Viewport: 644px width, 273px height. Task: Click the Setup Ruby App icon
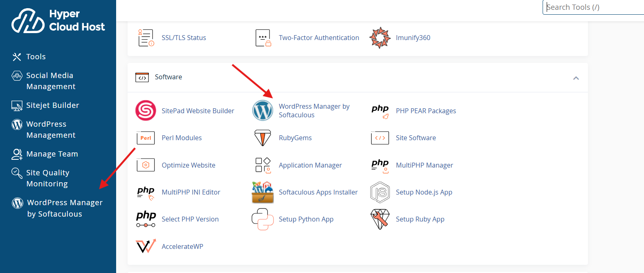380,219
